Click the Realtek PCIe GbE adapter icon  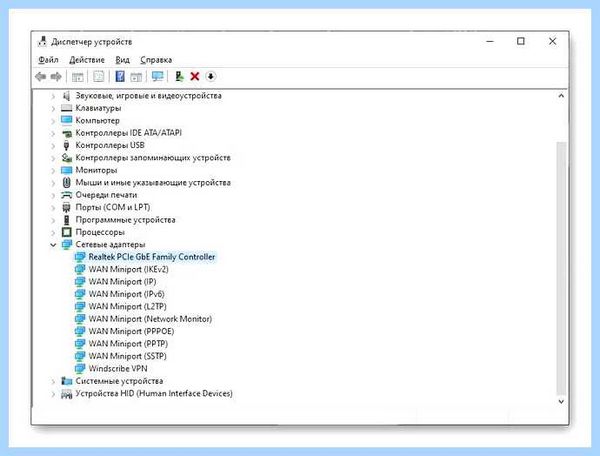coord(80,257)
